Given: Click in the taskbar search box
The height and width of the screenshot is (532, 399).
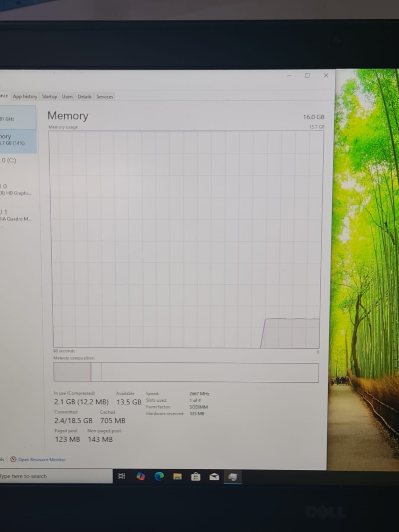Looking at the screenshot, I should tap(56, 476).
